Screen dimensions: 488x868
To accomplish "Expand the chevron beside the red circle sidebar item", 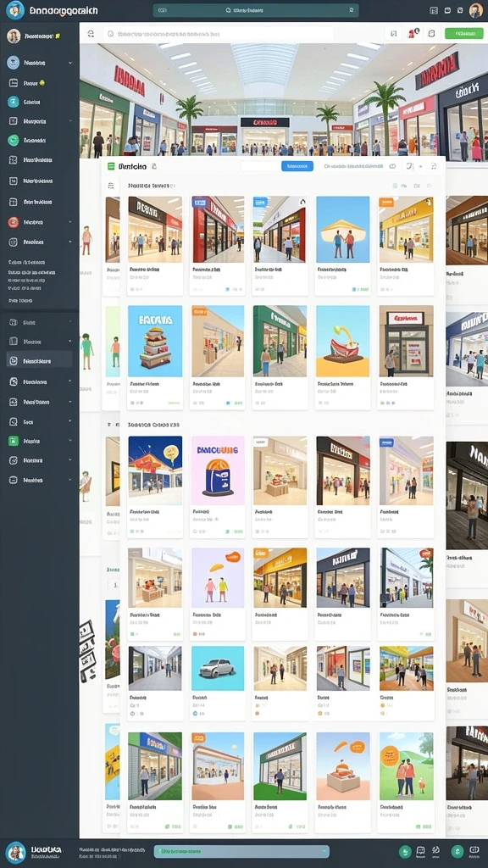I will (70, 222).
